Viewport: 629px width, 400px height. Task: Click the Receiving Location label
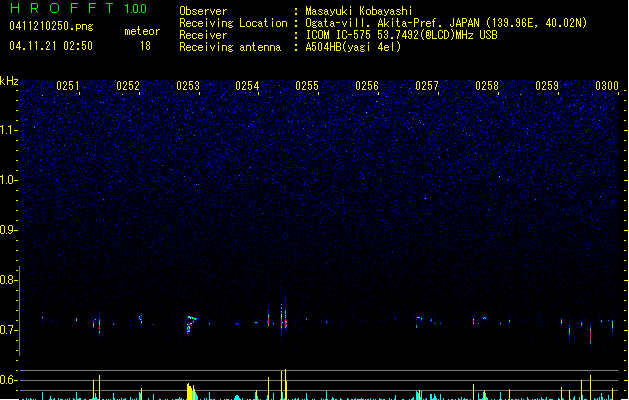point(233,23)
